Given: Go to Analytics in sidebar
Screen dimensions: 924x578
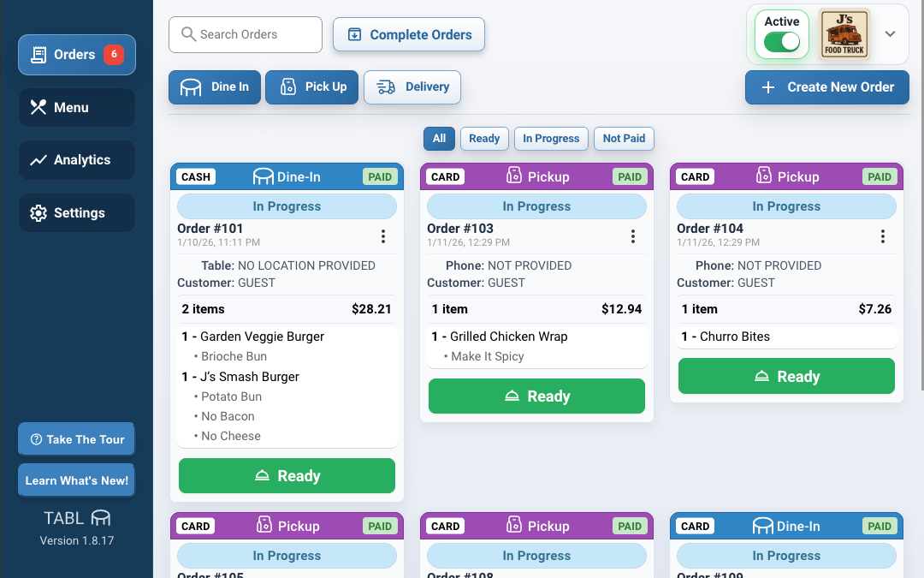Looking at the screenshot, I should click(76, 160).
